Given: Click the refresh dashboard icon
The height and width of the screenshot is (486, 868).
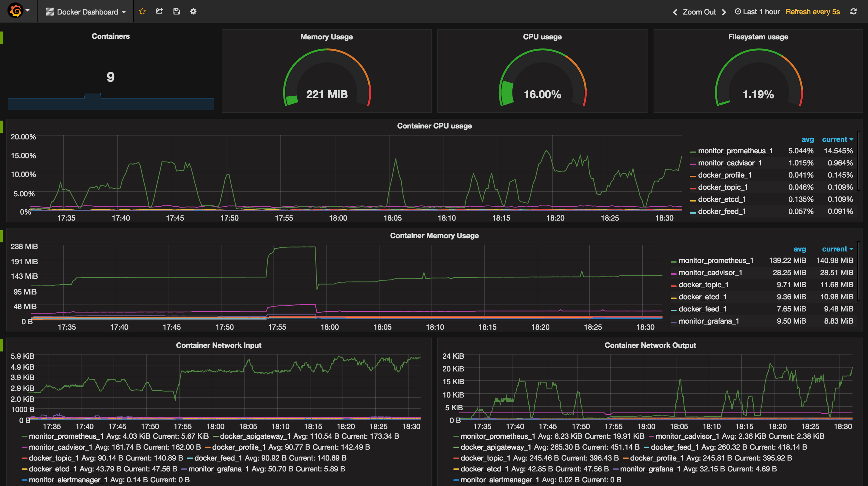Looking at the screenshot, I should [853, 12].
